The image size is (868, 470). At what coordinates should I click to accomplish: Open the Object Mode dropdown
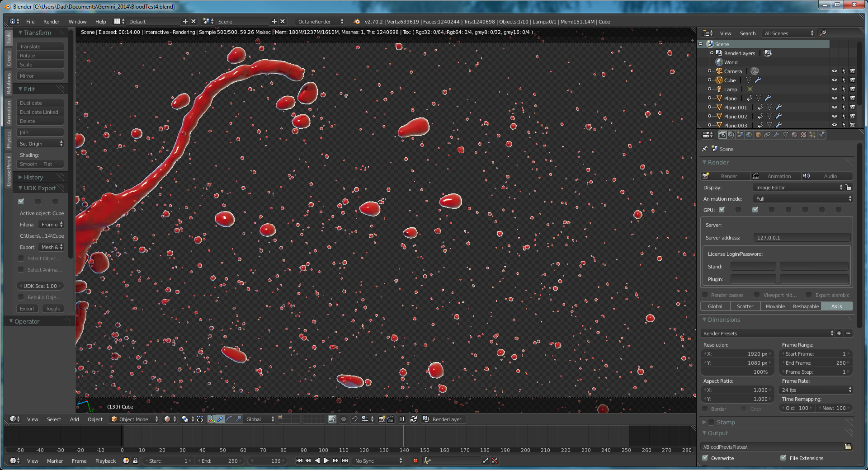(135, 419)
